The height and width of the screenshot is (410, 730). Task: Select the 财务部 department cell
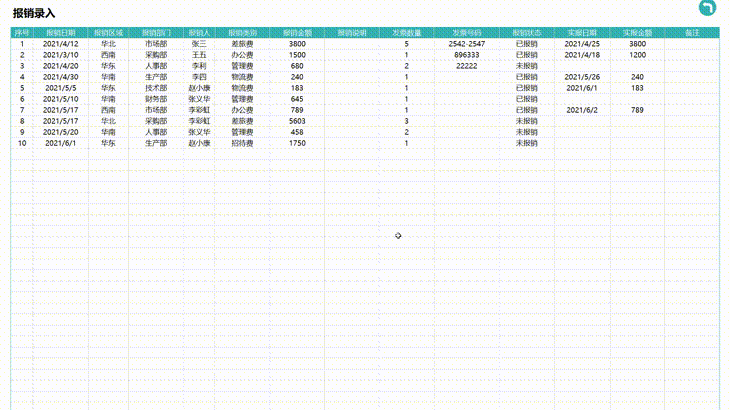coord(156,99)
